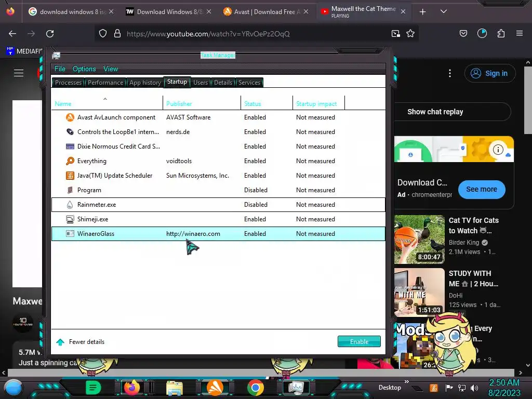Click See more on the ad
The height and width of the screenshot is (399, 532).
pos(482,189)
